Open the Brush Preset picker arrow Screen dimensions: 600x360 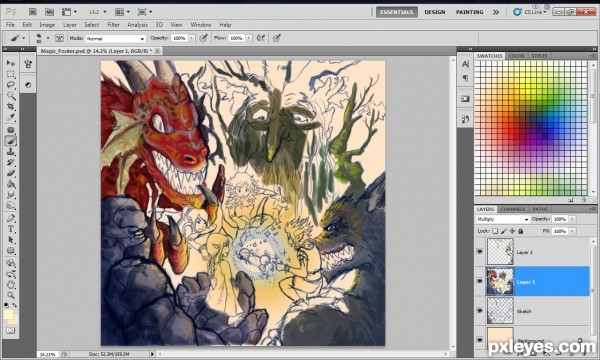(x=48, y=38)
